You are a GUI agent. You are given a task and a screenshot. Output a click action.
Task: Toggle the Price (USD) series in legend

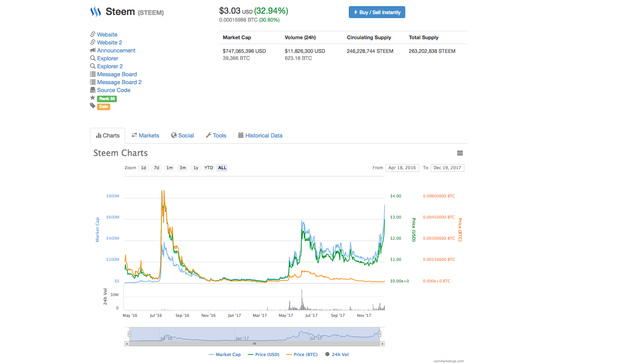pos(264,354)
